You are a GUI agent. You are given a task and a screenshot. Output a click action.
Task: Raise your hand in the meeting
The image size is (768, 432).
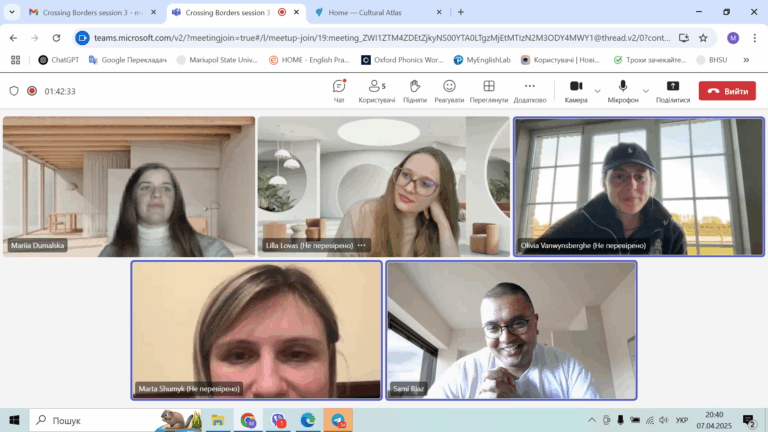tap(415, 90)
